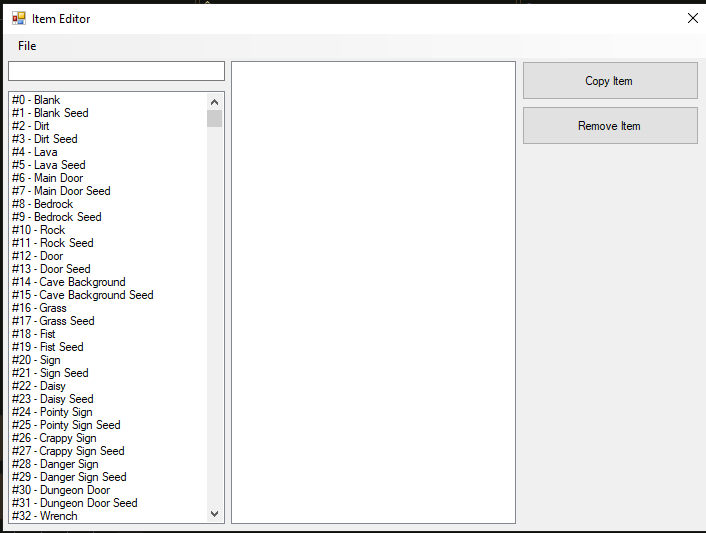
Task: Click the empty item details panel
Action: (373, 293)
